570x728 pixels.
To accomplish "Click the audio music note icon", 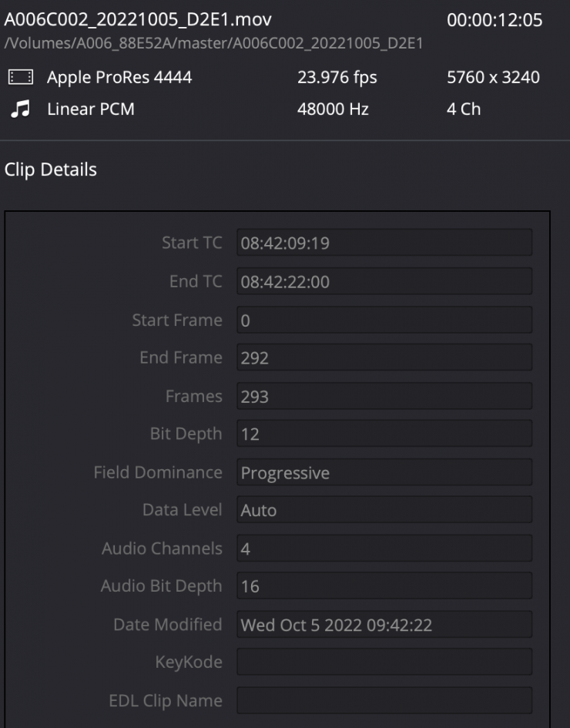I will point(21,109).
